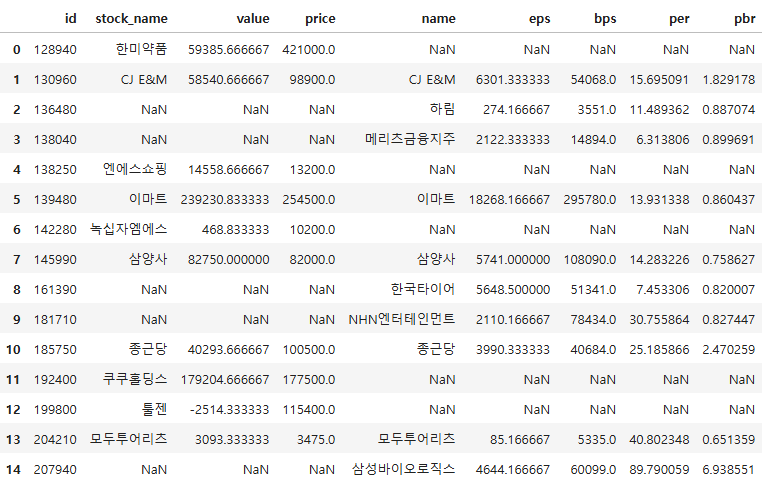Click per cell 89.790059
Viewport: 772px width, 489px height.
[x=659, y=470]
